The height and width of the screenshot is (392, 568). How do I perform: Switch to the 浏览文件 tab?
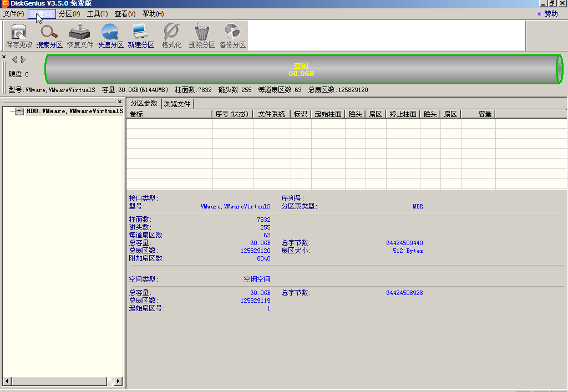[x=177, y=104]
